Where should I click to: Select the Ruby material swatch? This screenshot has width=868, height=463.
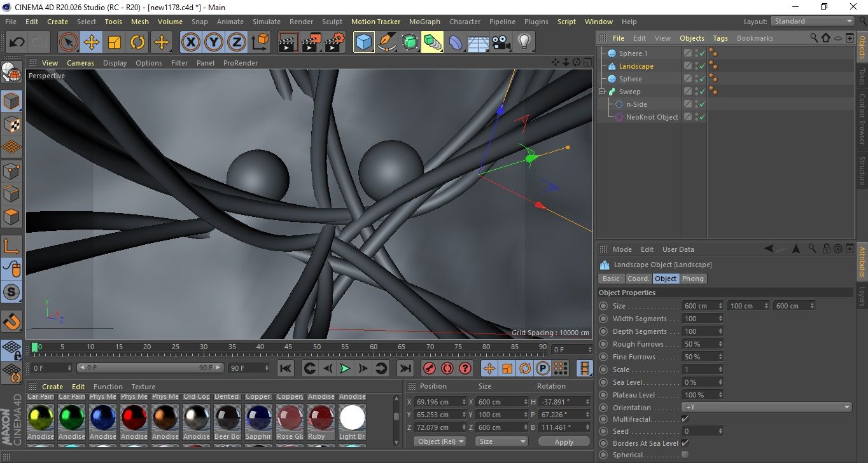pos(321,418)
